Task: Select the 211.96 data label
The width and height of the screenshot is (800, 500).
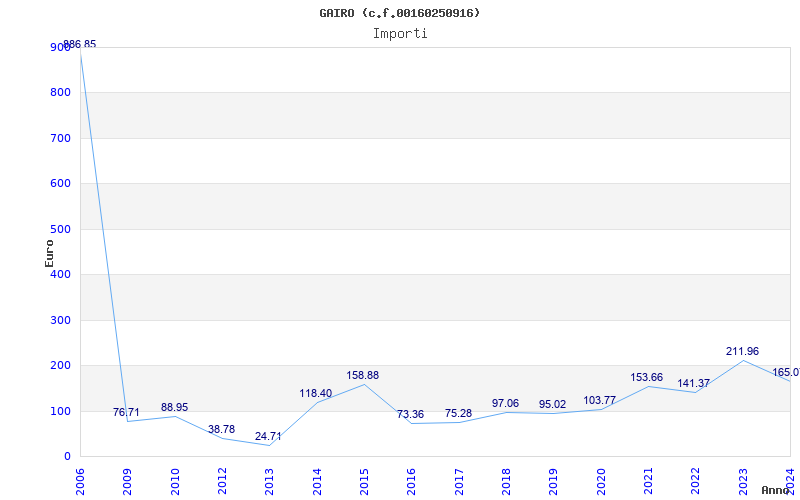Action: coord(742,352)
